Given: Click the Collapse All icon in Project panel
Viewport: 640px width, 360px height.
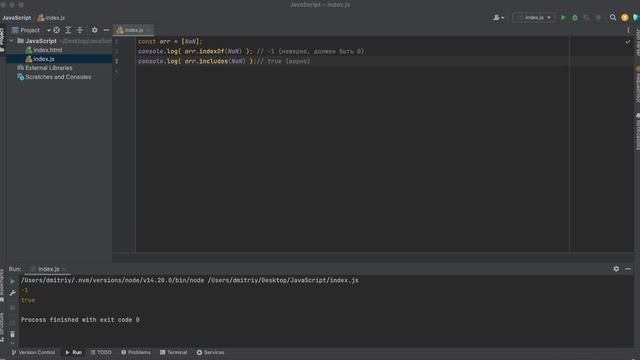Looking at the screenshot, I should [80, 30].
